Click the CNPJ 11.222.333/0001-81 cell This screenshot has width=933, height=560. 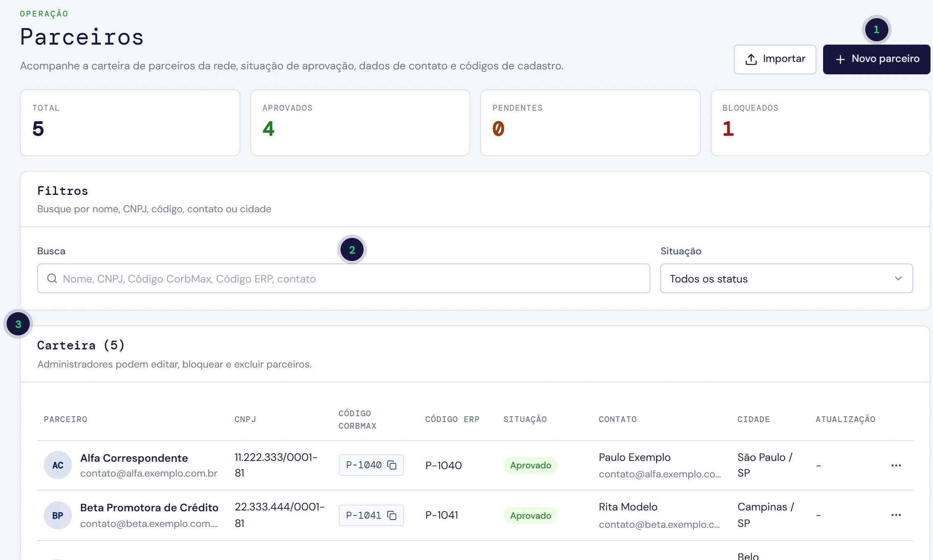[276, 465]
